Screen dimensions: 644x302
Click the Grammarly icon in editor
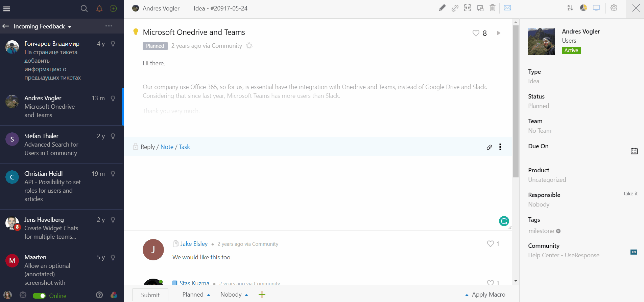(504, 221)
